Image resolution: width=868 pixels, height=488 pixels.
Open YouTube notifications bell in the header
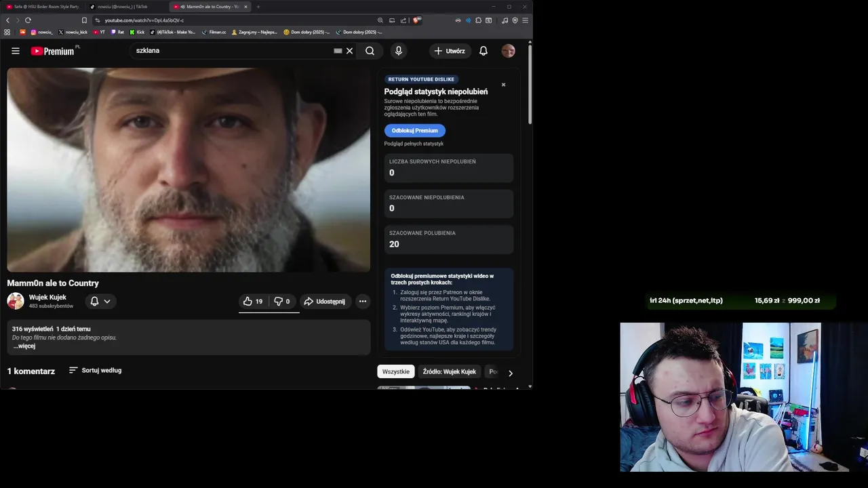click(x=484, y=51)
